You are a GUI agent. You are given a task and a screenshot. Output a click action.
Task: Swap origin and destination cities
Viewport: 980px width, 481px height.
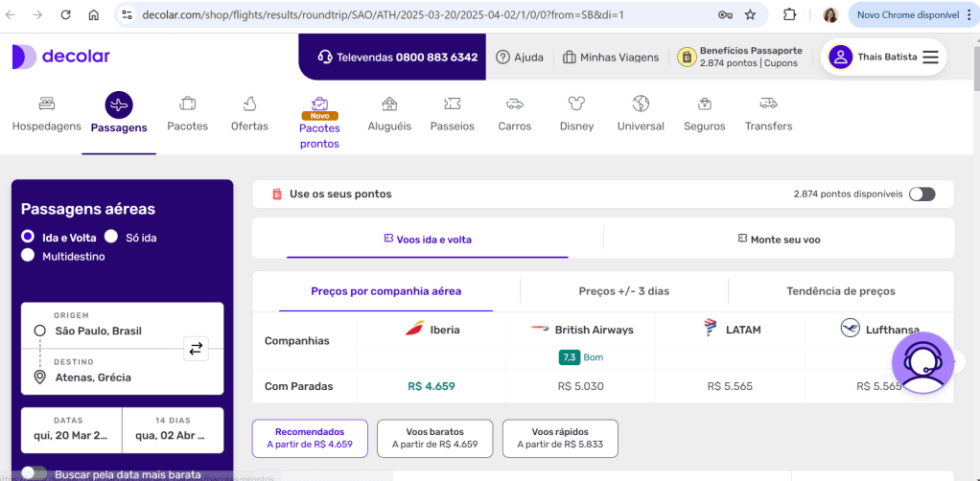[196, 349]
